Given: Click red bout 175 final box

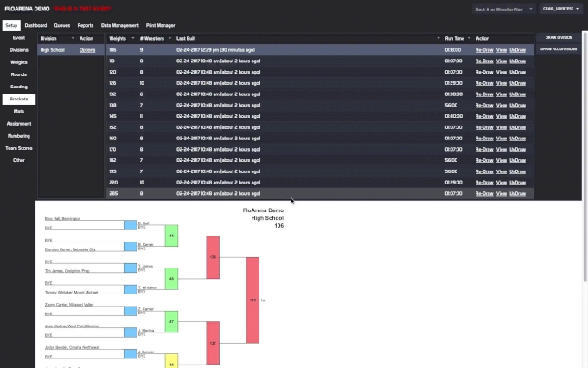Looking at the screenshot, I should [252, 300].
